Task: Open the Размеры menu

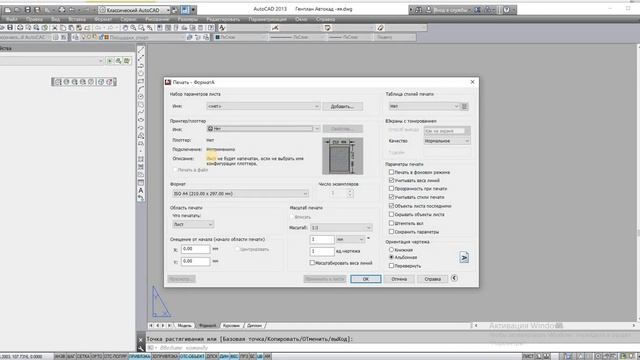Action: (187, 19)
